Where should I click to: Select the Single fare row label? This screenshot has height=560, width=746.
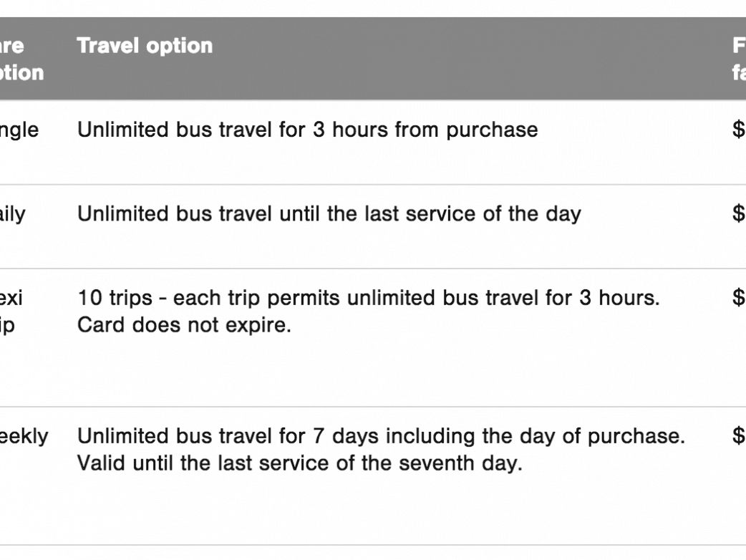tap(21, 130)
